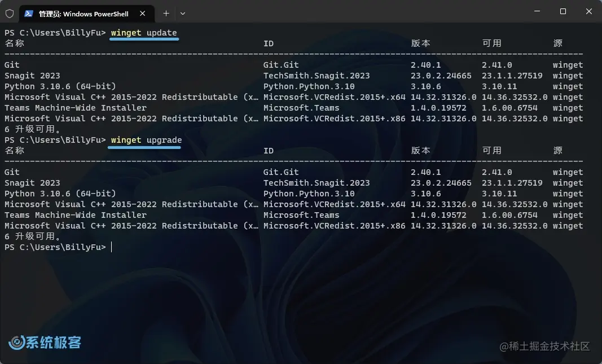Click 23.1.1.27519 in winget upgrade output
The height and width of the screenshot is (364, 602).
pyautogui.click(x=512, y=183)
